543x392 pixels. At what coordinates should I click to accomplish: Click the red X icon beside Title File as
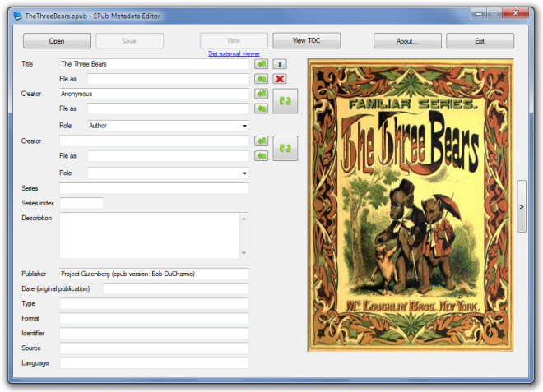click(280, 79)
